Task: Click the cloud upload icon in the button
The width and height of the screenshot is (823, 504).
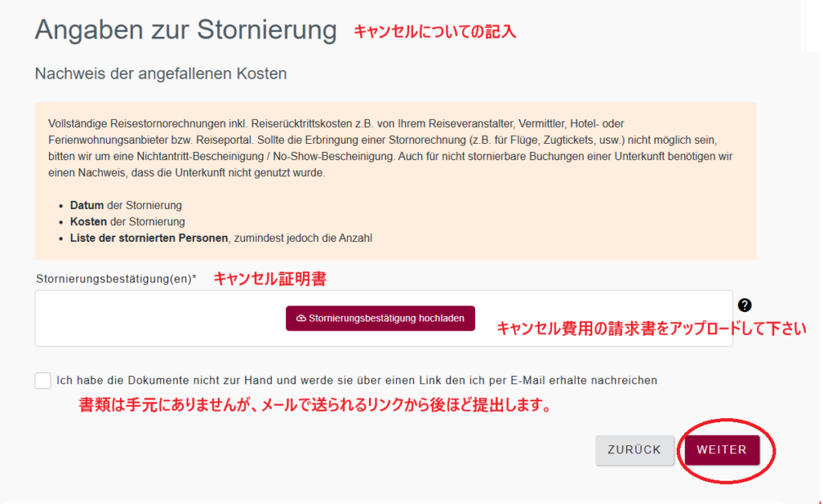Action: (301, 318)
